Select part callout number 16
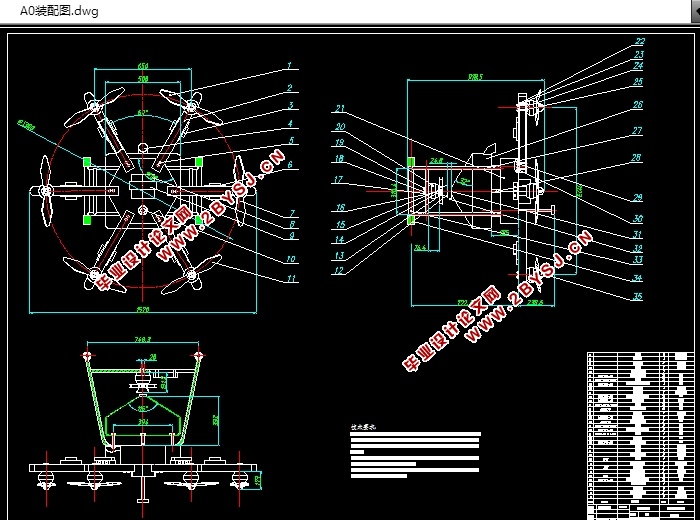This screenshot has width=700, height=520. coord(340,207)
